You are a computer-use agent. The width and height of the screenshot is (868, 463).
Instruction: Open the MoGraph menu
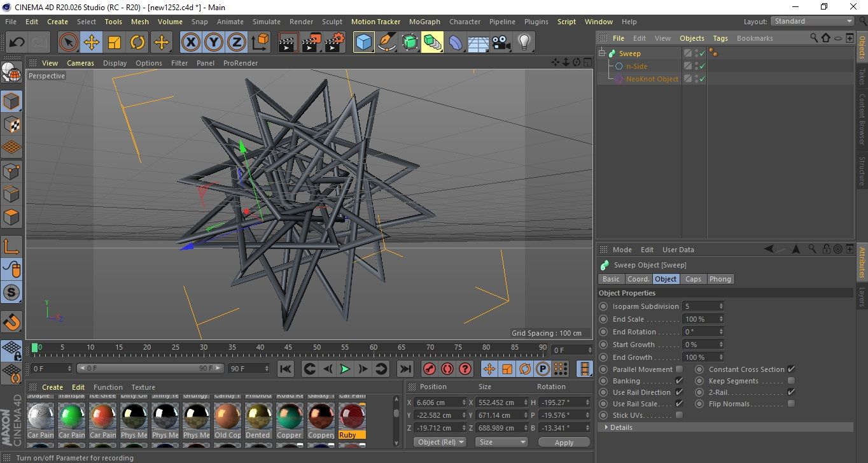click(424, 22)
